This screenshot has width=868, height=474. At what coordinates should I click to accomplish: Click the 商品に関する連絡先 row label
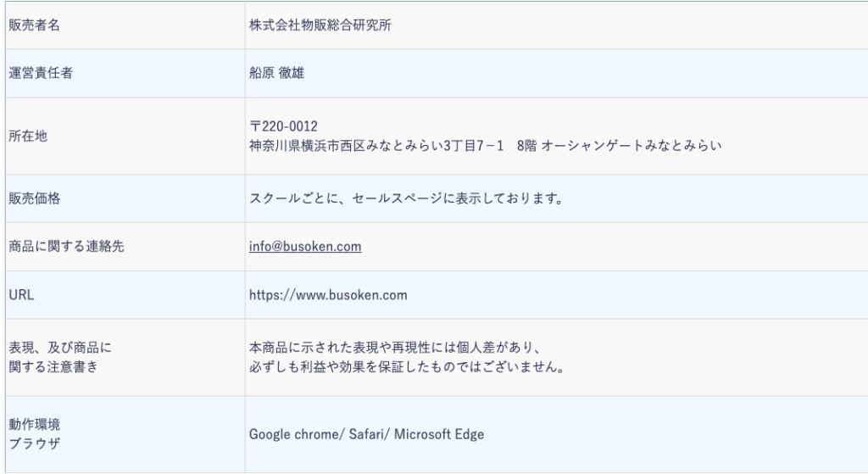60,247
